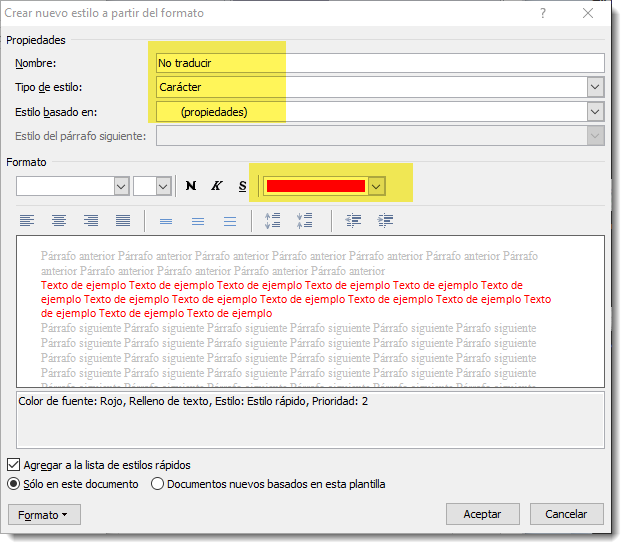Set 1.5 line spacing icon
627x549 pixels.
[198, 221]
